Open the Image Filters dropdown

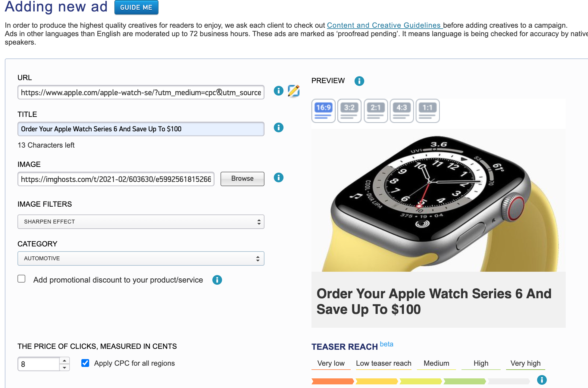pyautogui.click(x=141, y=222)
